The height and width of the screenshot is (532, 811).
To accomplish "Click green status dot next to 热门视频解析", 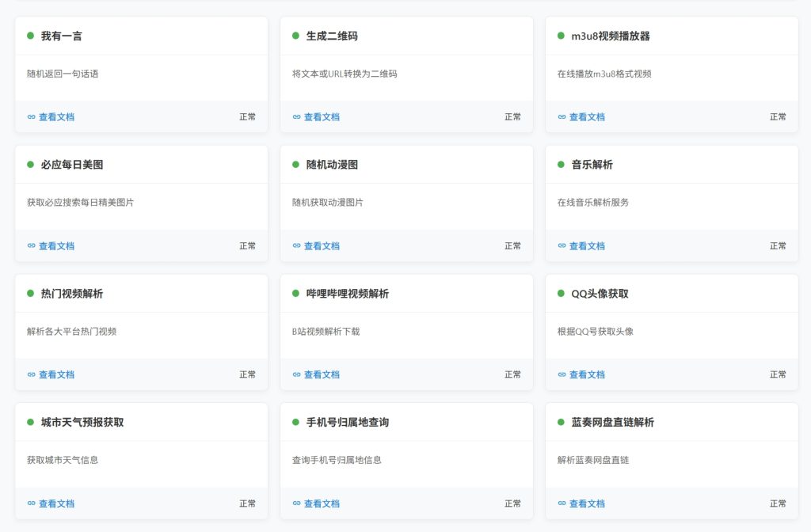I will tap(30, 294).
